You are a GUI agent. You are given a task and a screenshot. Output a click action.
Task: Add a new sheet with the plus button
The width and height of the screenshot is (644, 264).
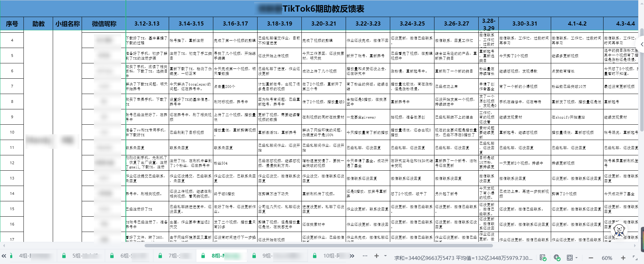(377, 256)
